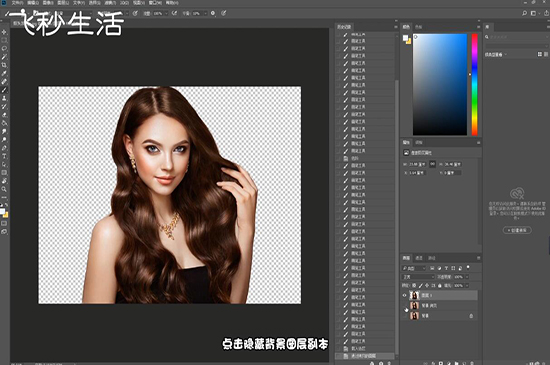Screen dimensions: 550x365
Task: Open the layer filter kind dropdown
Action: tap(414, 268)
